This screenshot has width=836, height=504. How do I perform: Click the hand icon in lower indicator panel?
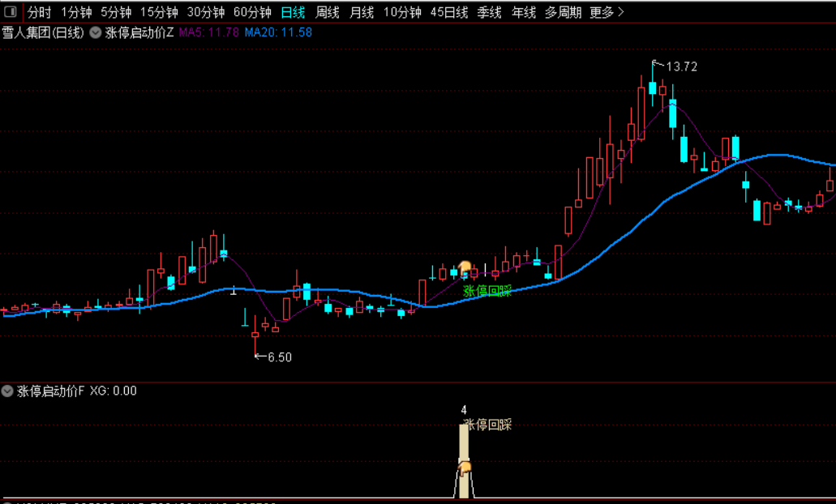pyautogui.click(x=465, y=468)
